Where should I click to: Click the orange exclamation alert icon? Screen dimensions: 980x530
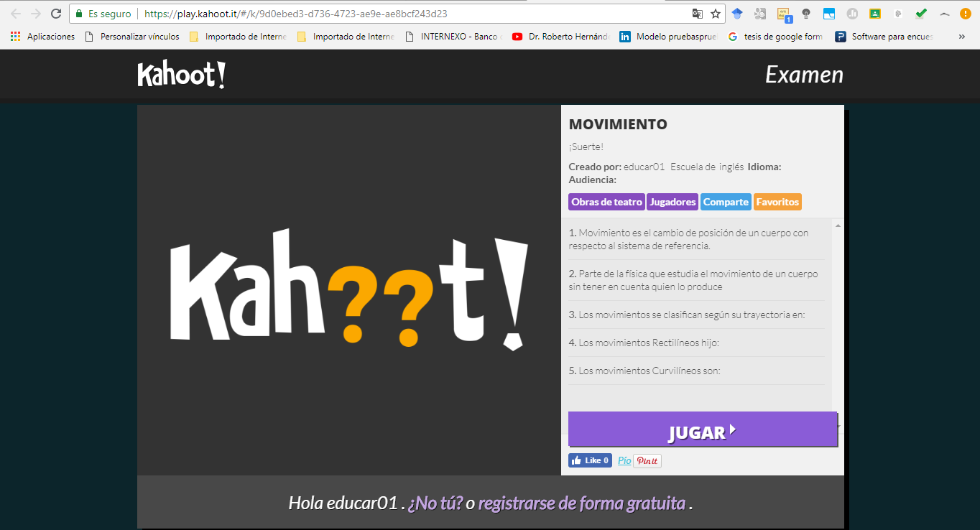966,14
